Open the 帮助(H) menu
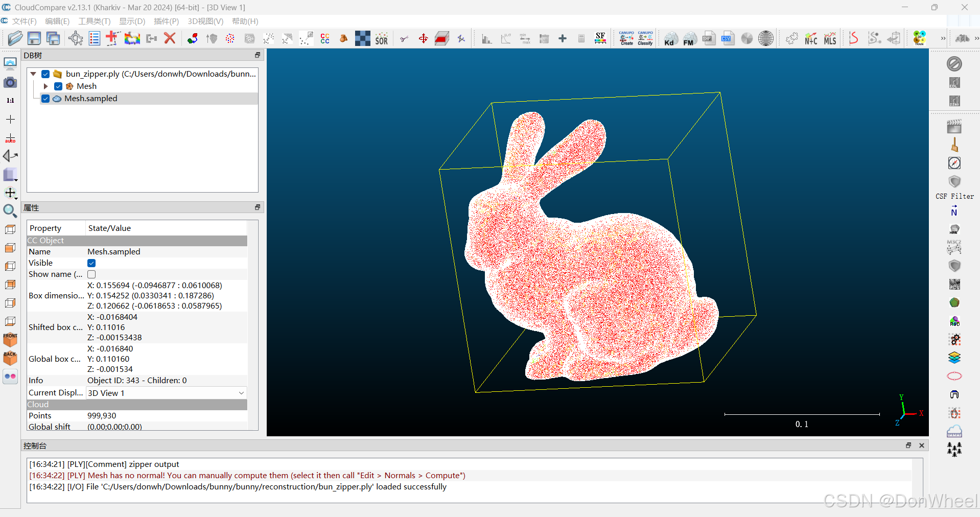This screenshot has width=980, height=517. pos(245,21)
